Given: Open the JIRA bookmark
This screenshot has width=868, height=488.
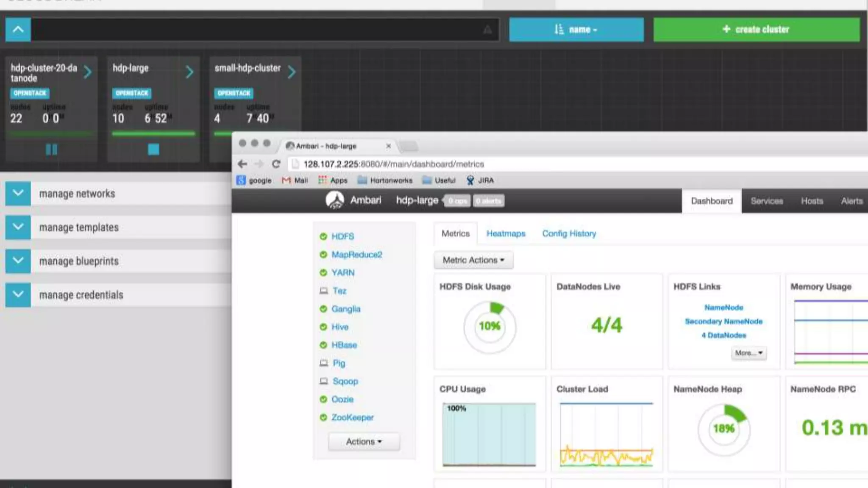Looking at the screenshot, I should pos(480,180).
